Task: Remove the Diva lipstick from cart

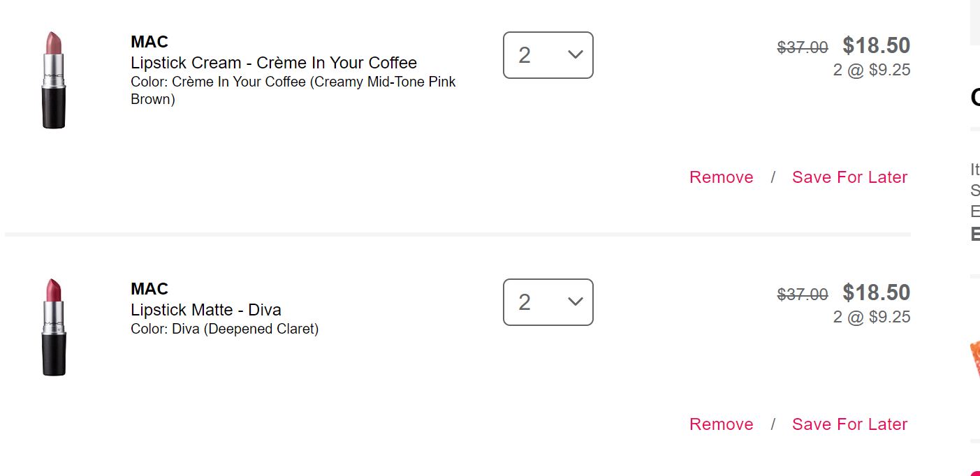Action: tap(721, 424)
